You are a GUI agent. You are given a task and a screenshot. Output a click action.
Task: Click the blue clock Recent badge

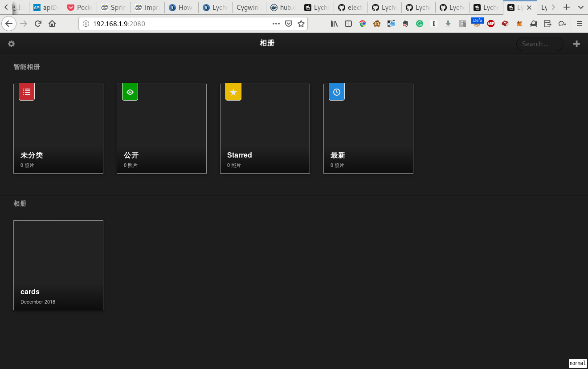coord(337,92)
